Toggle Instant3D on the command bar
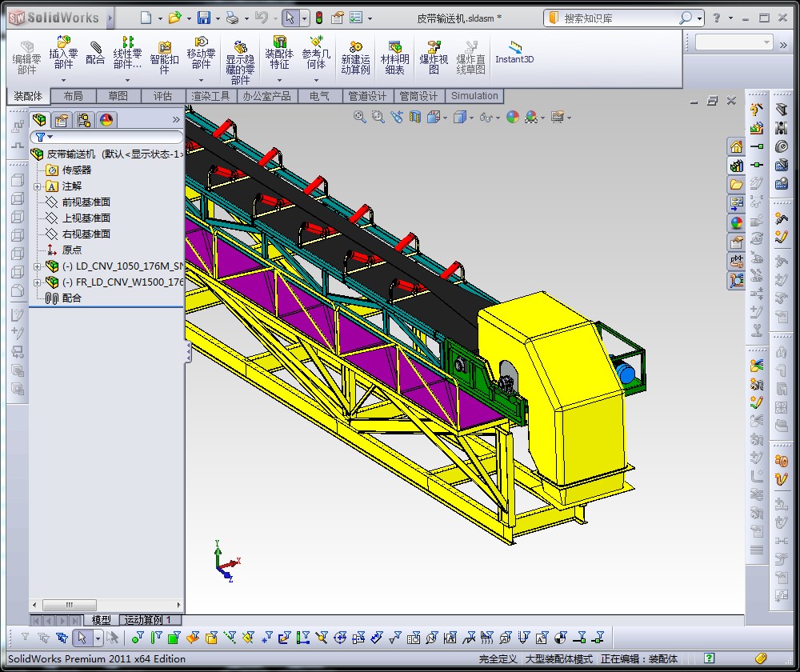The image size is (800, 672). 514,53
